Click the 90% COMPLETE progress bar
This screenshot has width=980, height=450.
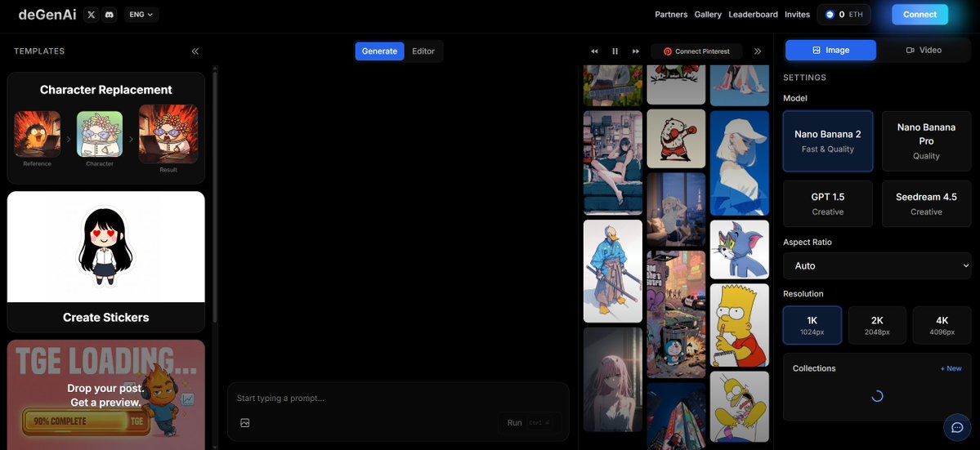click(x=87, y=421)
